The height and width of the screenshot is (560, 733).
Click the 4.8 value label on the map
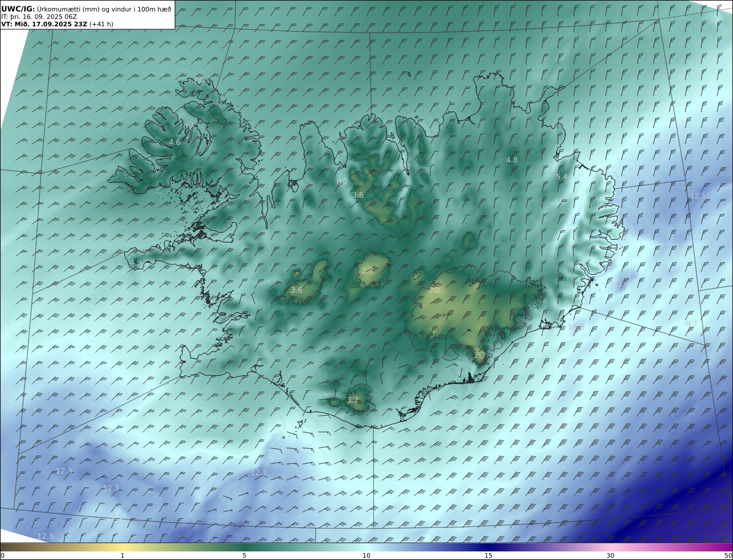pos(512,160)
